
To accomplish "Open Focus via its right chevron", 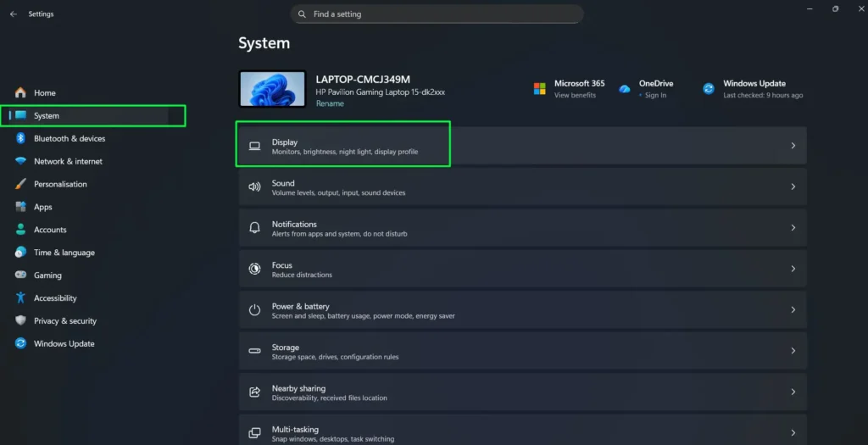I will (793, 269).
